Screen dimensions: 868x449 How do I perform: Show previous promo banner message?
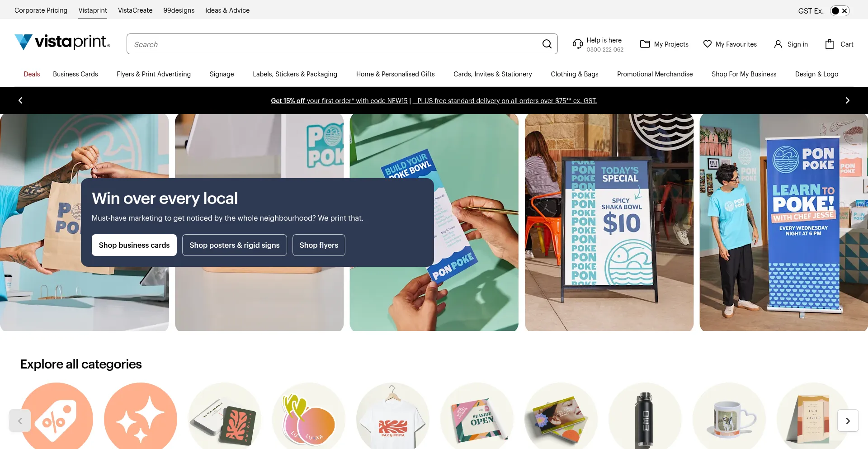[x=20, y=100]
